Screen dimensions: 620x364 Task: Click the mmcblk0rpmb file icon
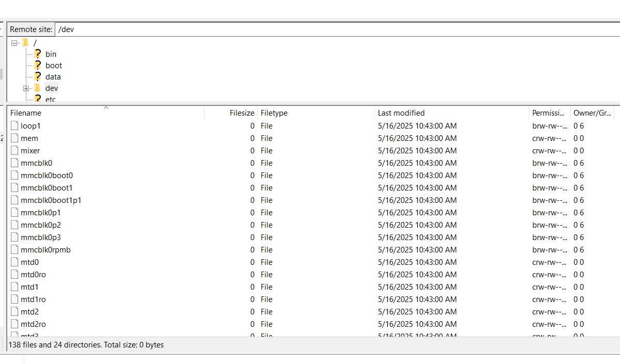coord(14,249)
